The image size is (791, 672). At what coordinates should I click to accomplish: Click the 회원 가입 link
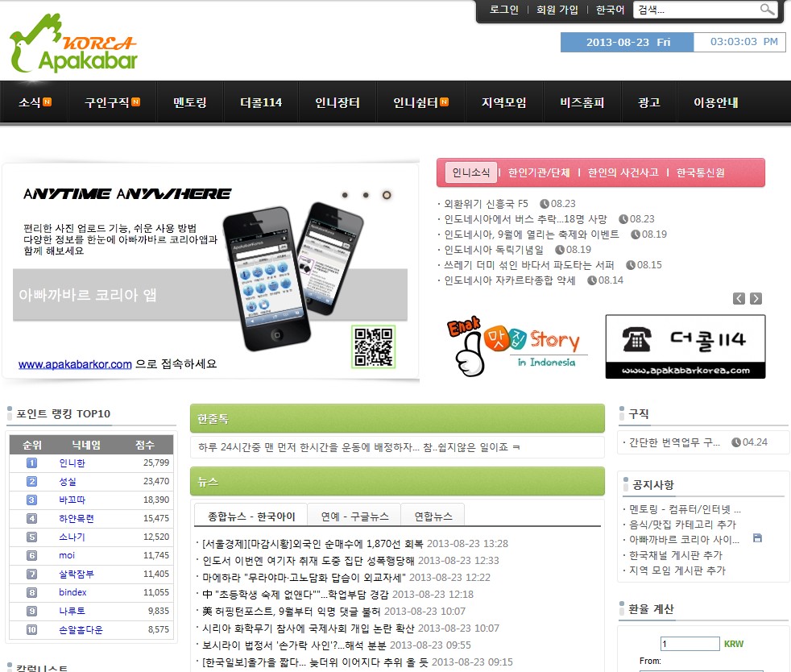click(x=557, y=10)
